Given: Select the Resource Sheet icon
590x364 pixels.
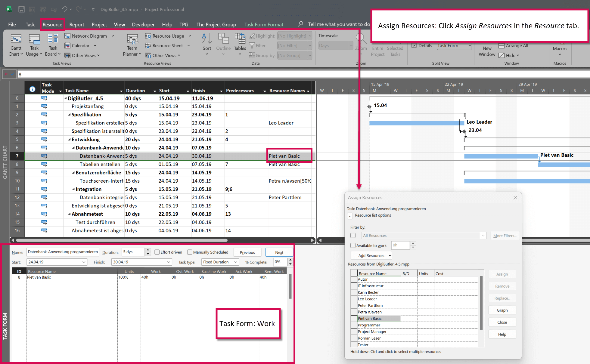Looking at the screenshot, I should 148,45.
